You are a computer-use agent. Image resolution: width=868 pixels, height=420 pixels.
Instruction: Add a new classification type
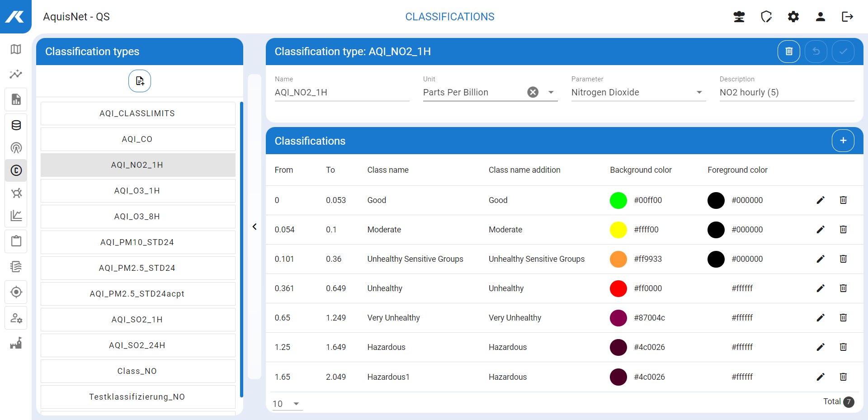(x=140, y=81)
